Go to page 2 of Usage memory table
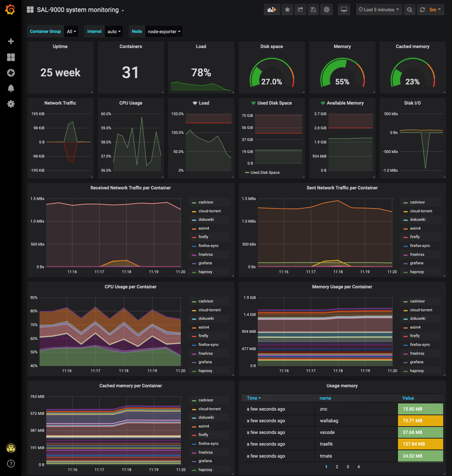 coord(337,467)
